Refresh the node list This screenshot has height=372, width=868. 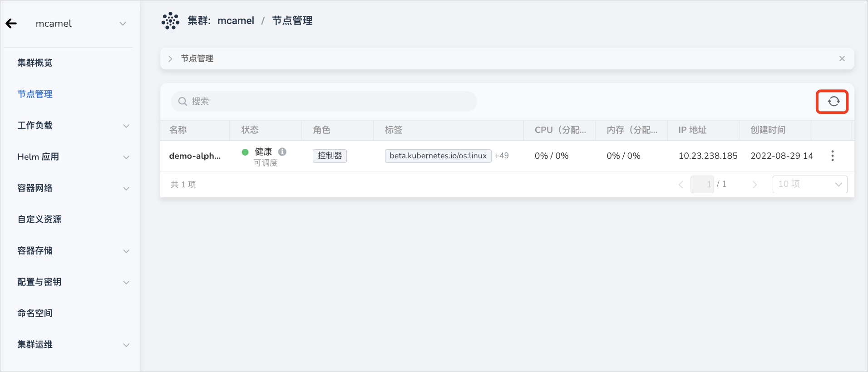click(833, 102)
